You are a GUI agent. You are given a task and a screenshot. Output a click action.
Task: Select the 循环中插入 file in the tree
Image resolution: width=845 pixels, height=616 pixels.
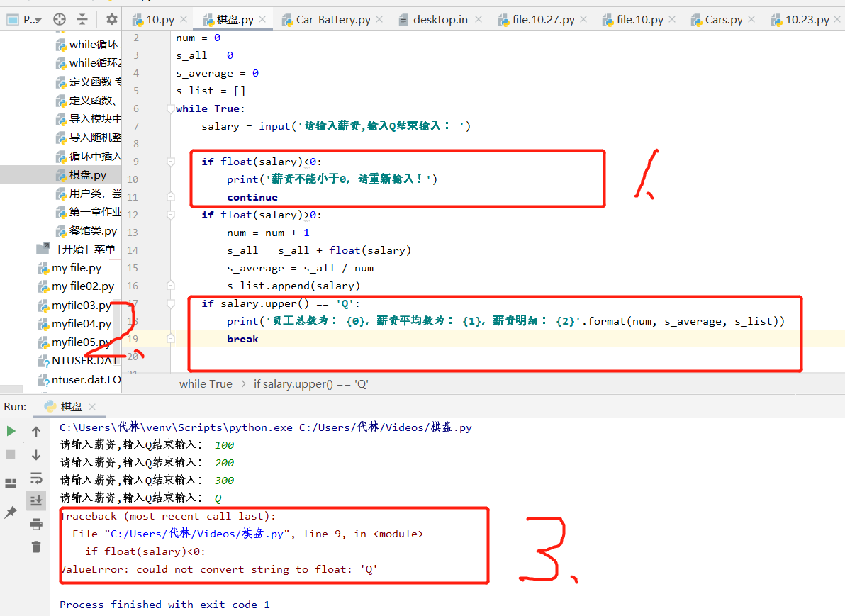pyautogui.click(x=89, y=156)
